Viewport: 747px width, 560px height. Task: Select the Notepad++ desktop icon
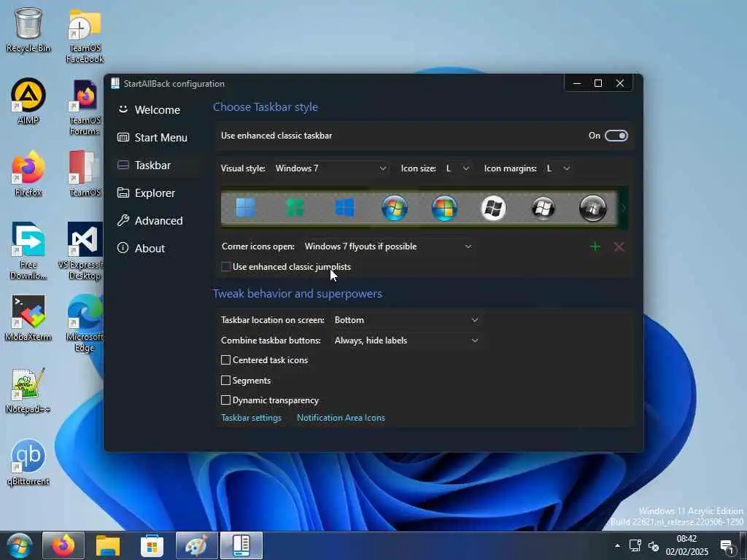28,391
